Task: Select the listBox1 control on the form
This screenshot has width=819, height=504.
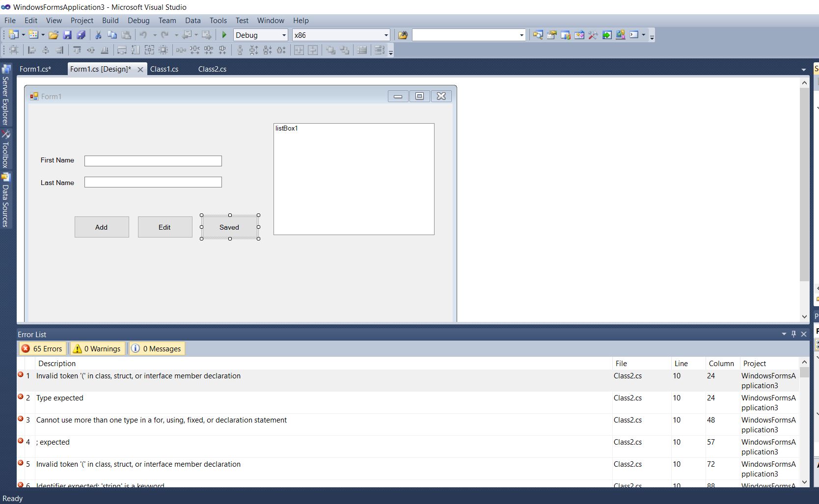Action: [x=354, y=179]
